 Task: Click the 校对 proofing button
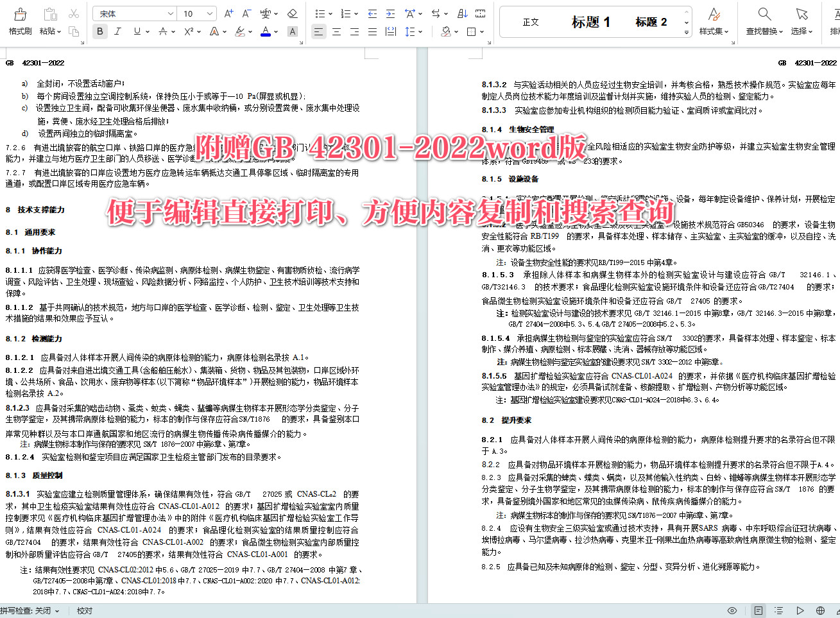pos(84,610)
